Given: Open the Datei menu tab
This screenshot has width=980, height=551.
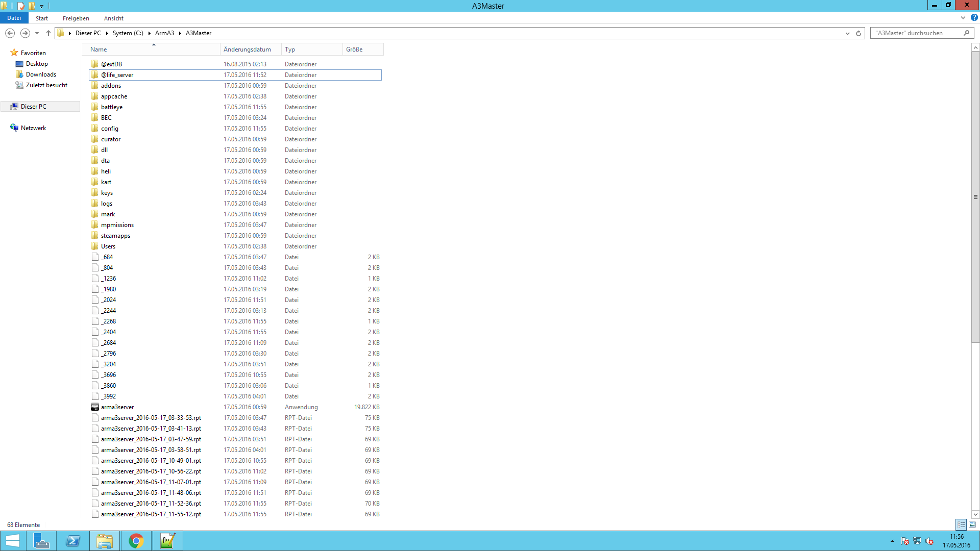Looking at the screenshot, I should pos(14,18).
